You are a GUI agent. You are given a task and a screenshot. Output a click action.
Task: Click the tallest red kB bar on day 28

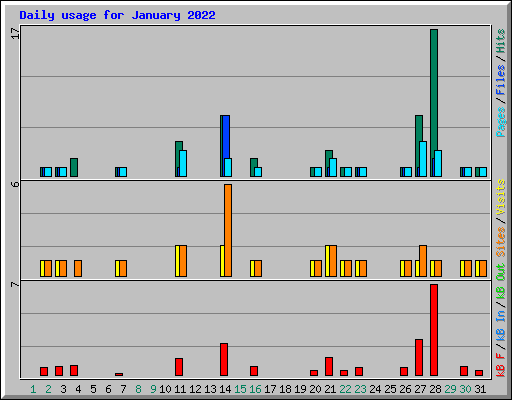coord(434,330)
